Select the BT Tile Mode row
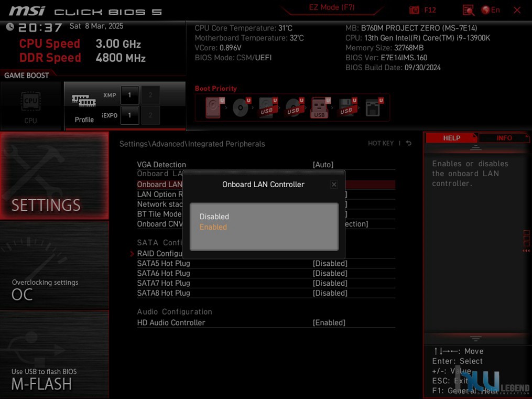 159,214
